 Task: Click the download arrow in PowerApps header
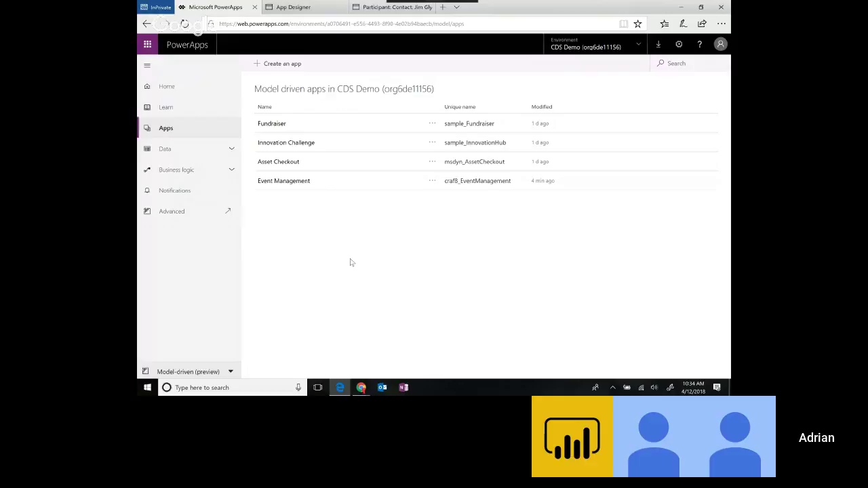(x=658, y=45)
